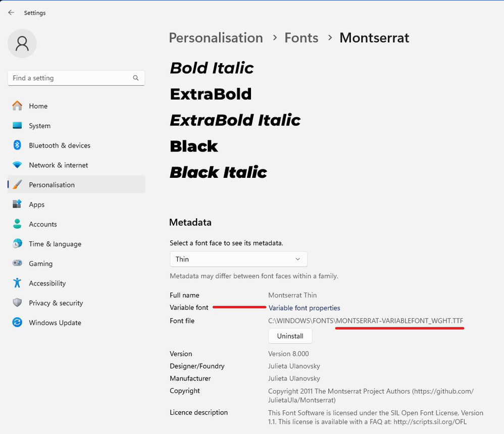Open the System settings page
The width and height of the screenshot is (504, 434).
39,126
